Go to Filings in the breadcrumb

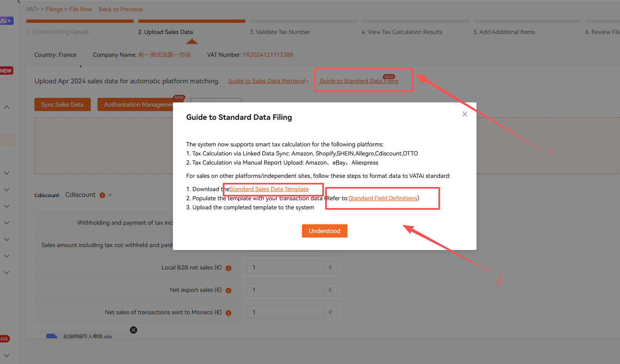54,9
